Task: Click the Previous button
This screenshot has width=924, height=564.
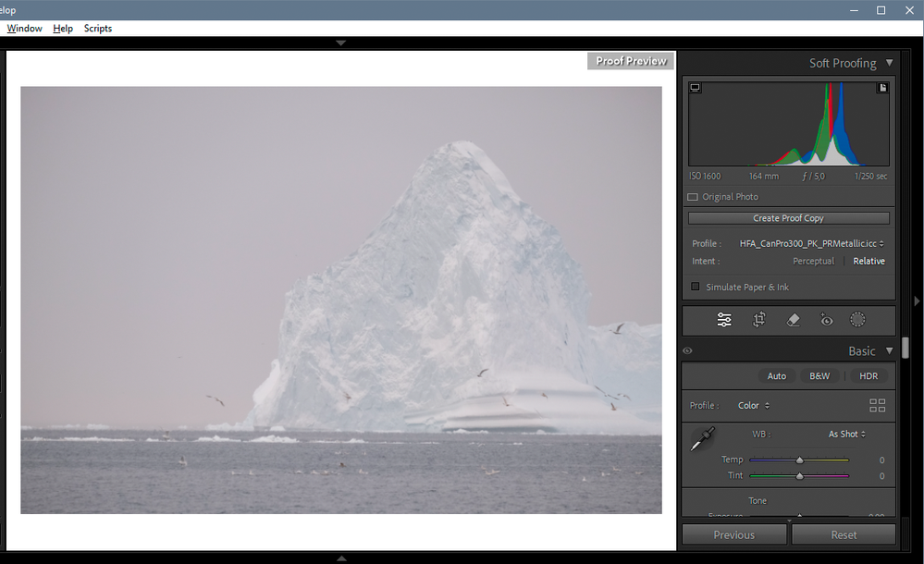Action: pyautogui.click(x=734, y=534)
